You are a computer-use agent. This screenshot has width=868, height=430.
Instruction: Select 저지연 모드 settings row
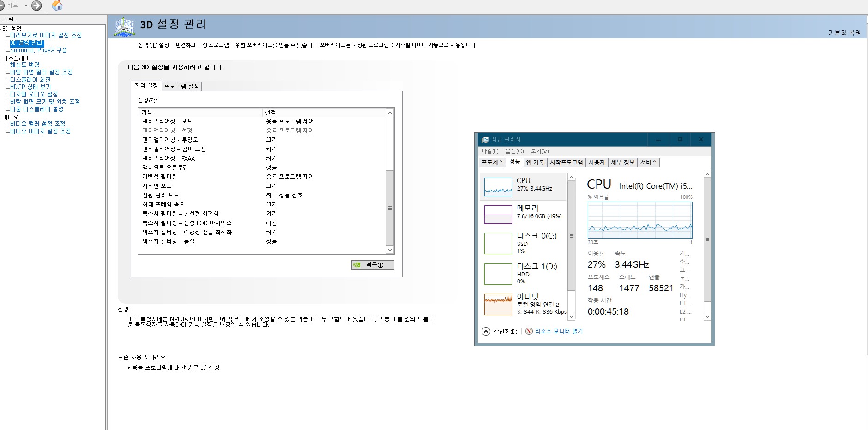tap(262, 186)
